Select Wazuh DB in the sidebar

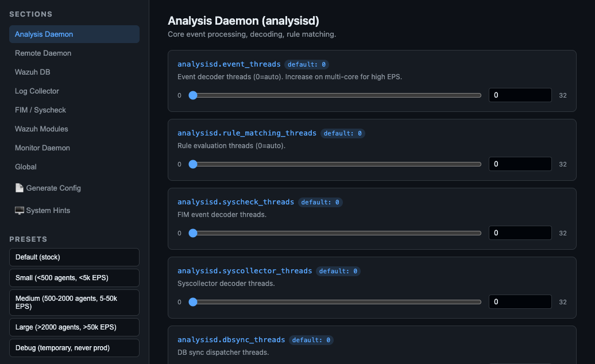[75, 72]
